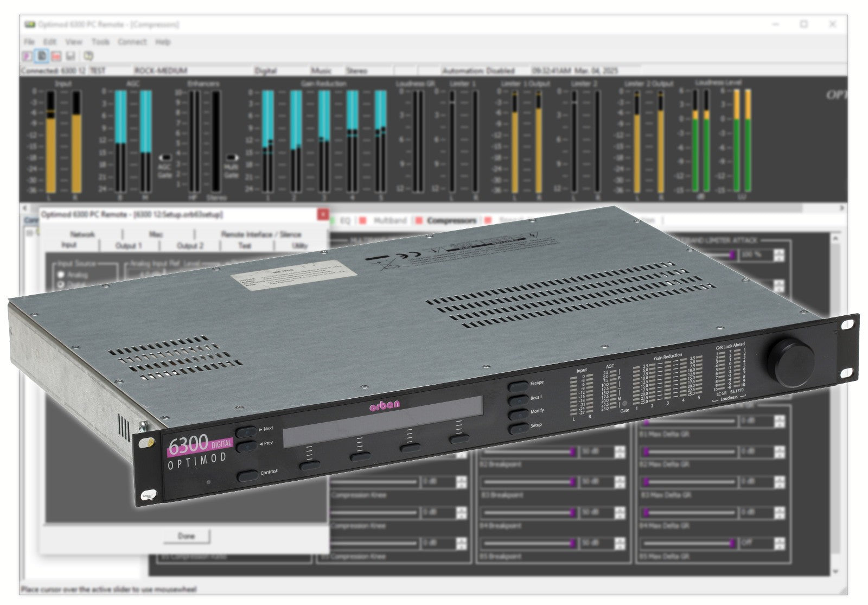Screen dimensions: 868x605
Task: Click the B3 Breakpoint slider
Action: (529, 482)
